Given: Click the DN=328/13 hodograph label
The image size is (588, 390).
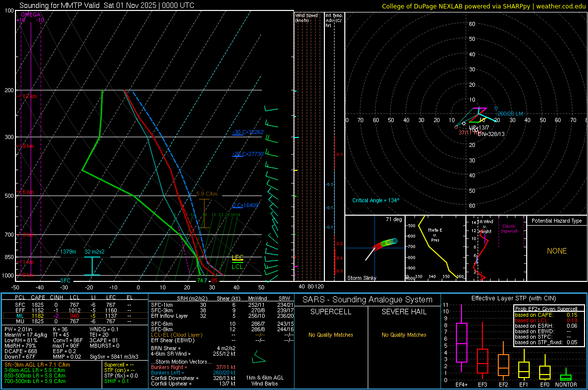Looking at the screenshot, I should point(491,134).
